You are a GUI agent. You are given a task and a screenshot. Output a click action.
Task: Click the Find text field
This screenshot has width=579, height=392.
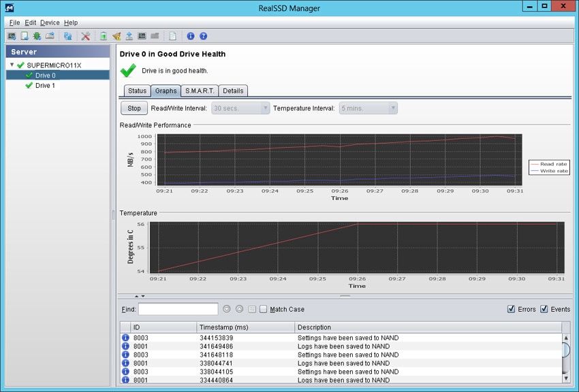click(x=178, y=309)
